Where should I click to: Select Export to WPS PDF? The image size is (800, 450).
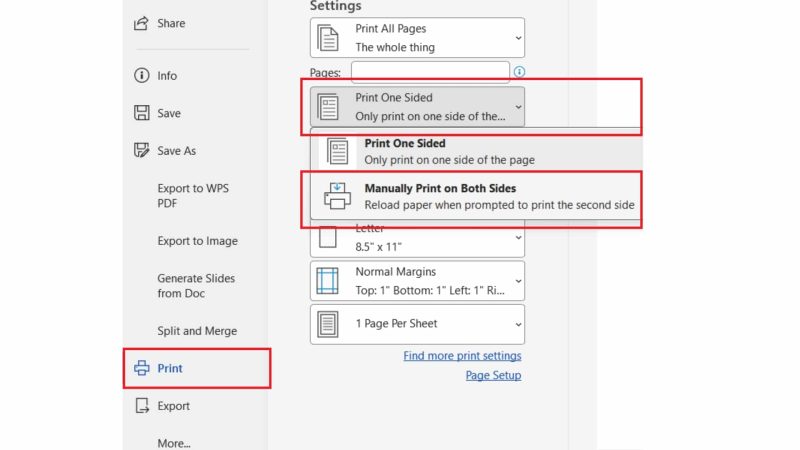pyautogui.click(x=193, y=196)
